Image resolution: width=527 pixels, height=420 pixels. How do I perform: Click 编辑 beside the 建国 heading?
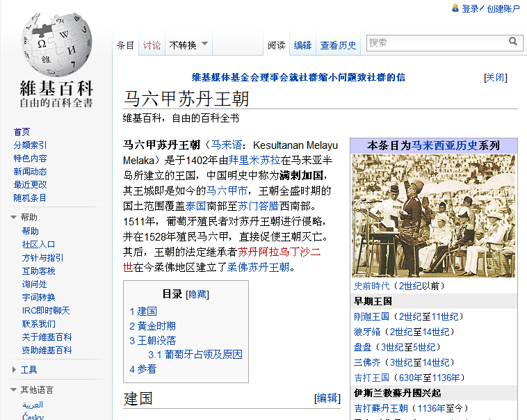pos(327,398)
